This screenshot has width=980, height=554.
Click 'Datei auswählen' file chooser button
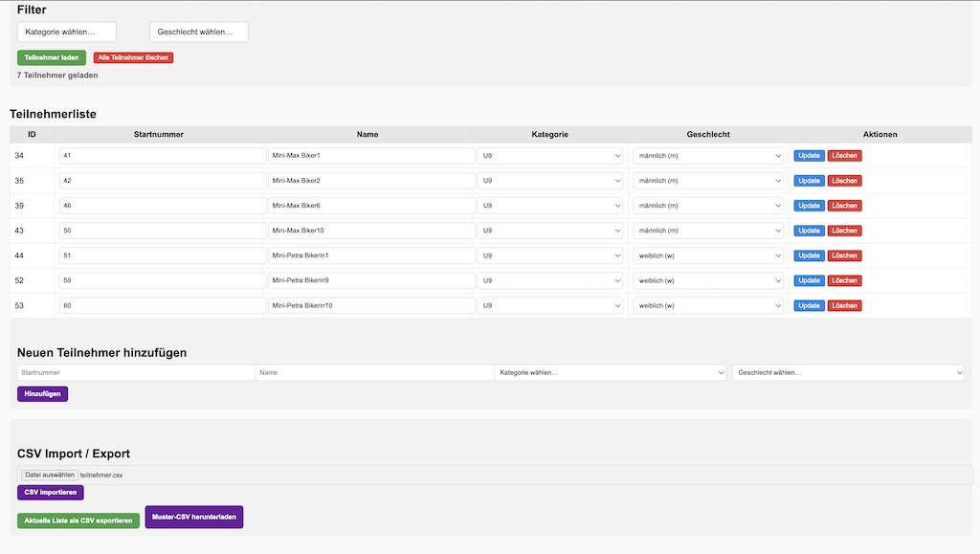50,475
